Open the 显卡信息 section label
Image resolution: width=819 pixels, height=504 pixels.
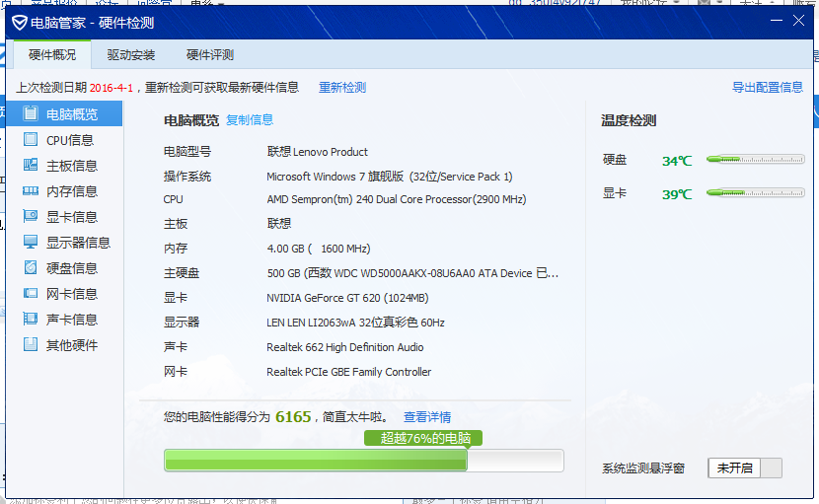72,217
